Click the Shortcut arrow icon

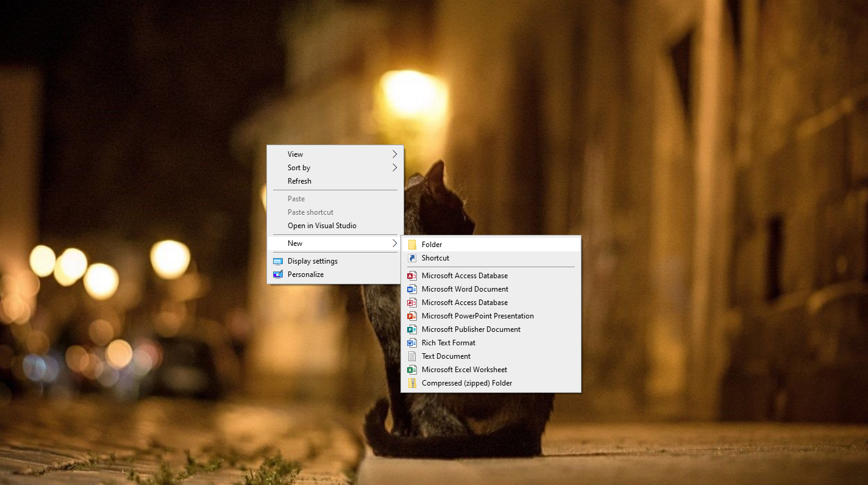tap(412, 258)
